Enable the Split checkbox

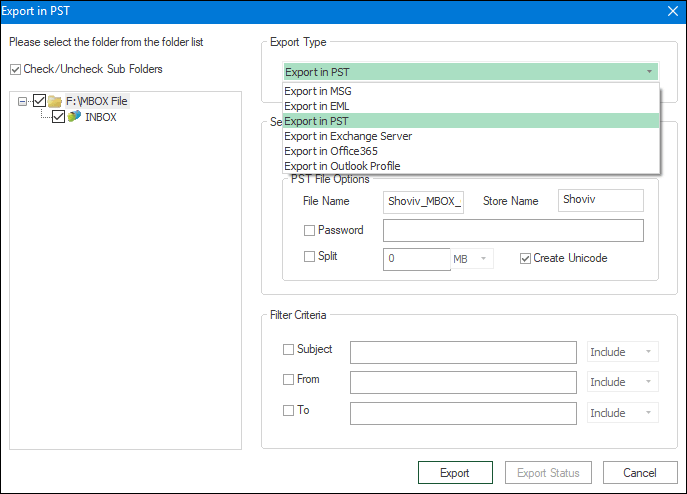tap(309, 256)
